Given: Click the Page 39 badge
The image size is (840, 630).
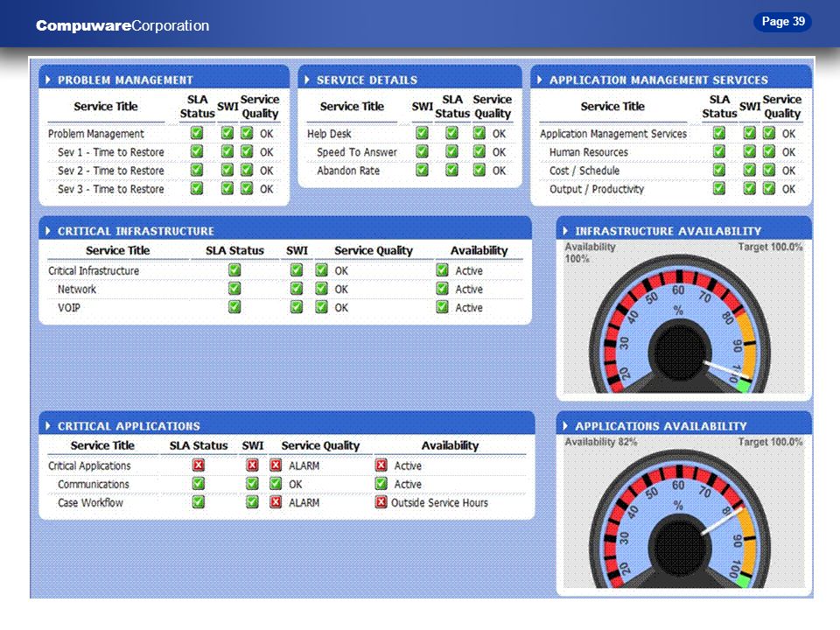Looking at the screenshot, I should pyautogui.click(x=782, y=21).
